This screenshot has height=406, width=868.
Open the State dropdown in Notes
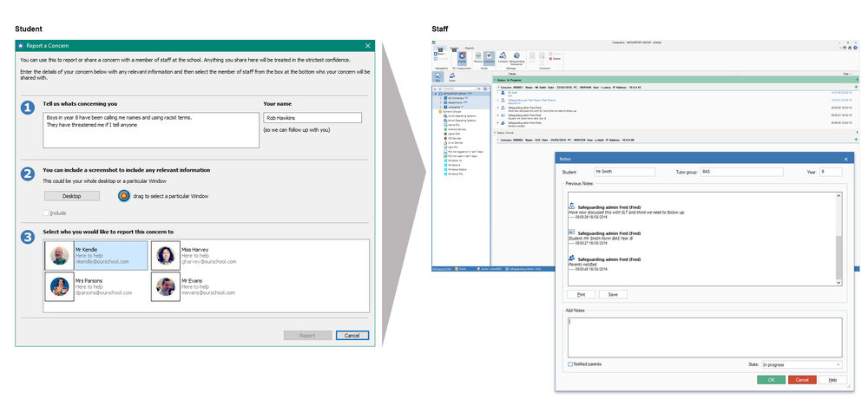click(x=801, y=364)
